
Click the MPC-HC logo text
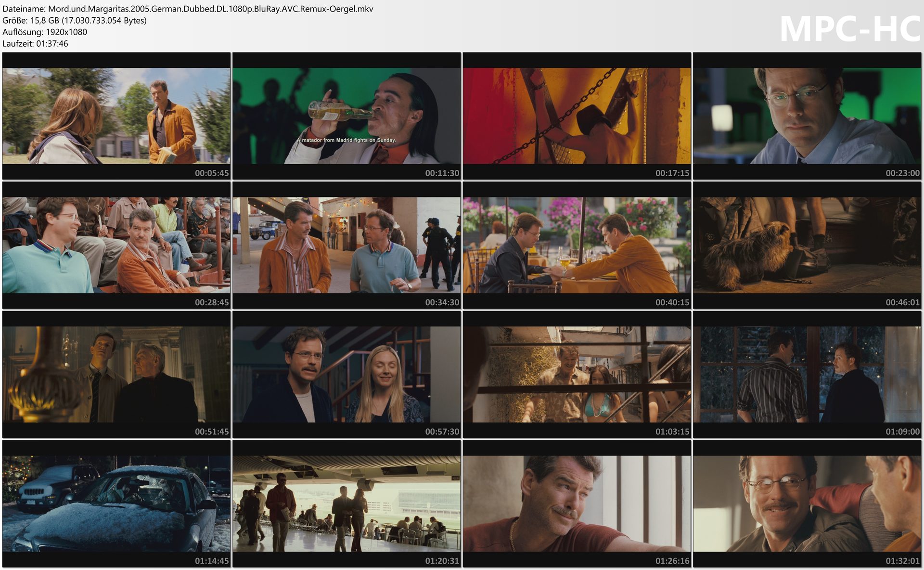[x=849, y=29]
